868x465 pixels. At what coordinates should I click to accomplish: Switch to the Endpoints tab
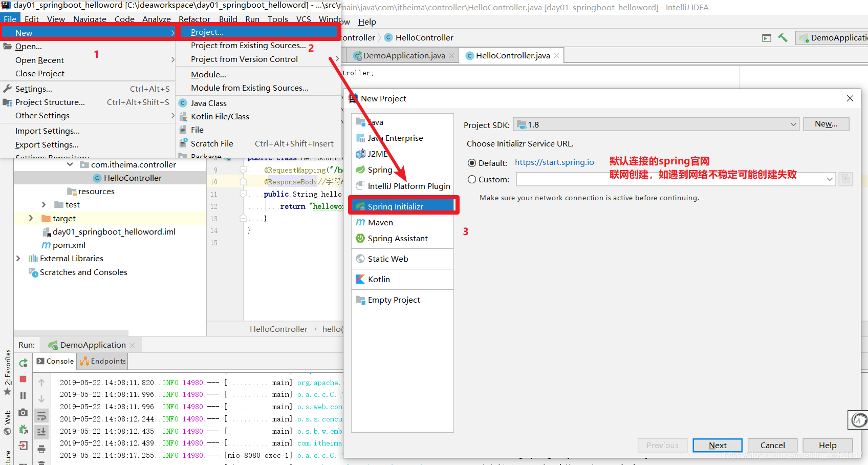coord(103,361)
